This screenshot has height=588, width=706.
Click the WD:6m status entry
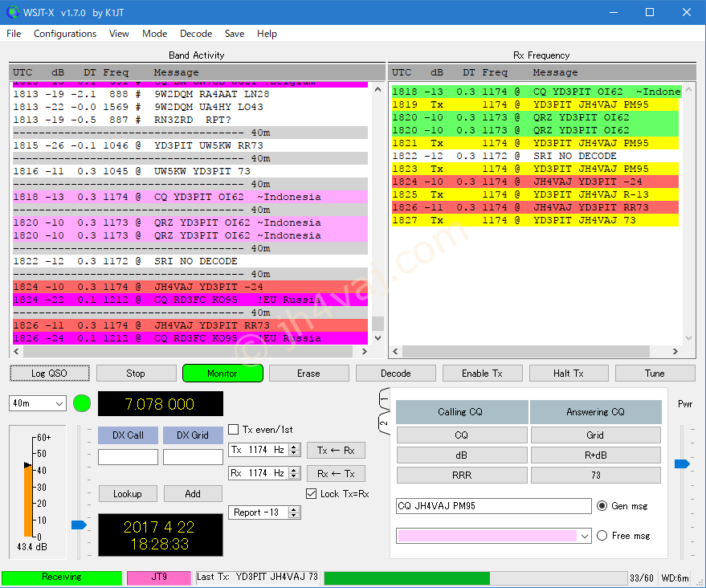pos(675,578)
